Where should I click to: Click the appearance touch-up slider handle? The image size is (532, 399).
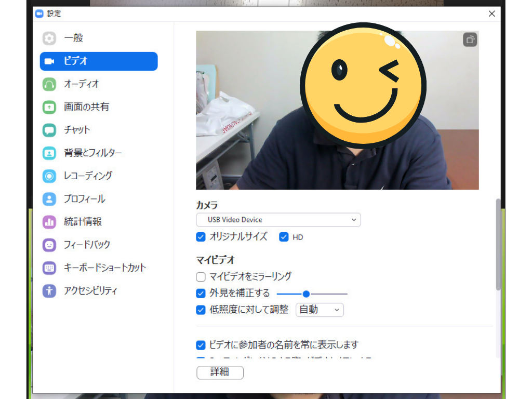click(306, 294)
